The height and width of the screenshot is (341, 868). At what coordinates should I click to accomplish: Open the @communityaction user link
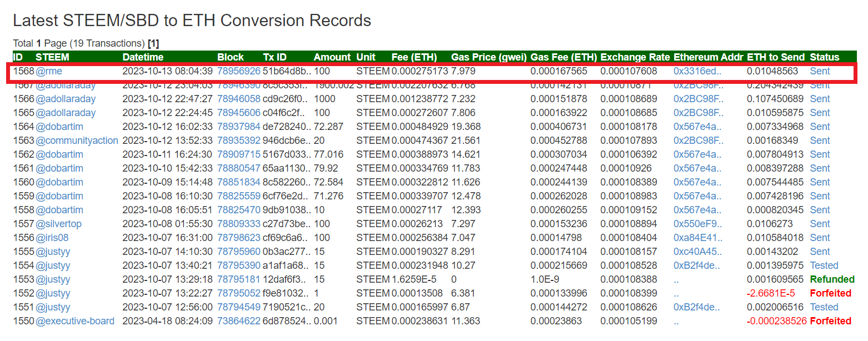[x=77, y=141]
